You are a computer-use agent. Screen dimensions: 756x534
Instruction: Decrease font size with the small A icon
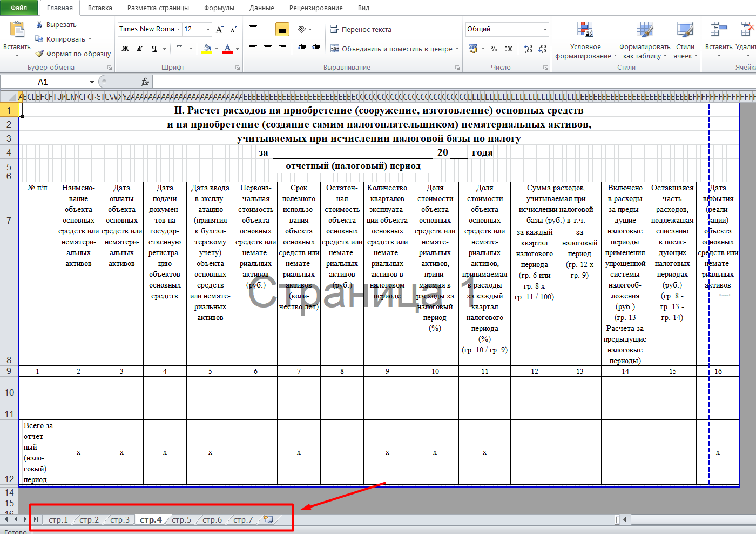(x=233, y=29)
